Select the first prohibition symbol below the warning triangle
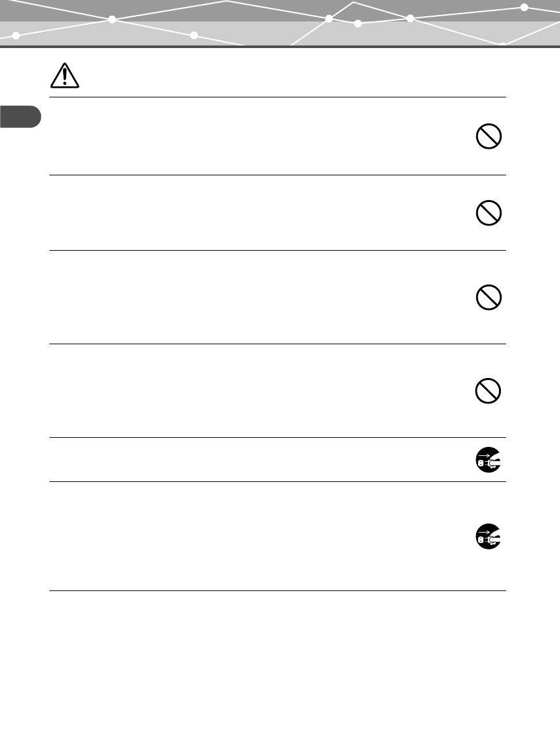 pos(489,136)
